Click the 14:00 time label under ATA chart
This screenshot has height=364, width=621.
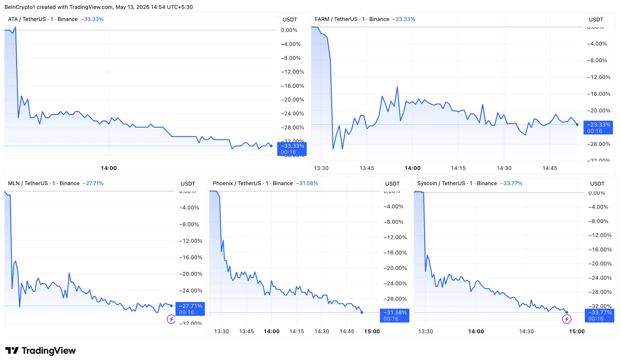(x=109, y=168)
